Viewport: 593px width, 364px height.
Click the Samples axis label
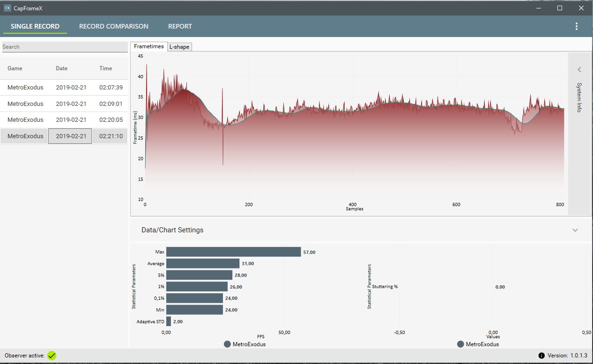click(355, 209)
